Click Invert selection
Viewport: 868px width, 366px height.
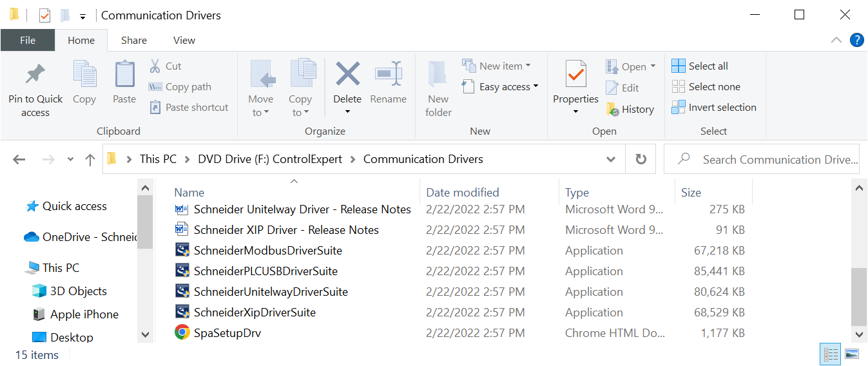pyautogui.click(x=714, y=107)
